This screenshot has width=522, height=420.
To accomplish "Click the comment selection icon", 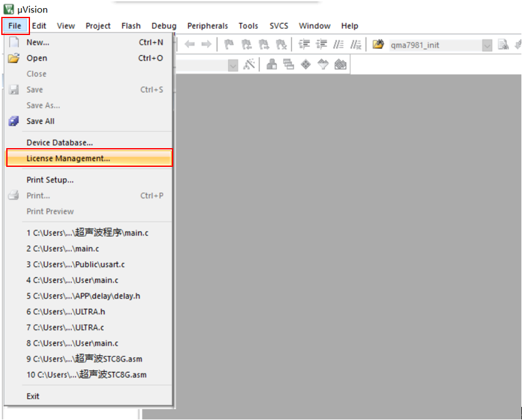I will [339, 44].
